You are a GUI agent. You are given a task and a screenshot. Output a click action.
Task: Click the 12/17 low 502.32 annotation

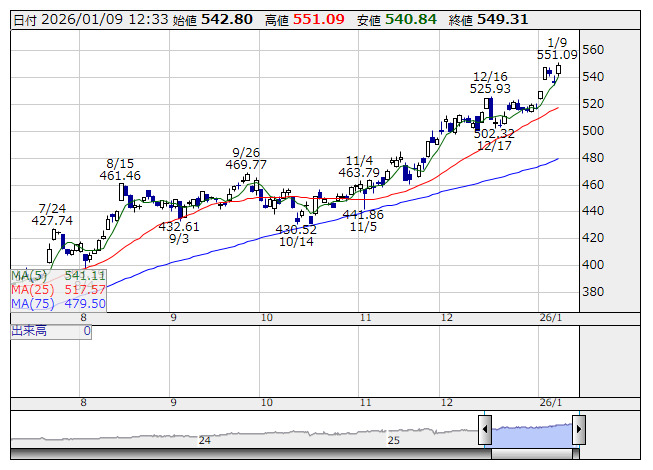pos(494,139)
